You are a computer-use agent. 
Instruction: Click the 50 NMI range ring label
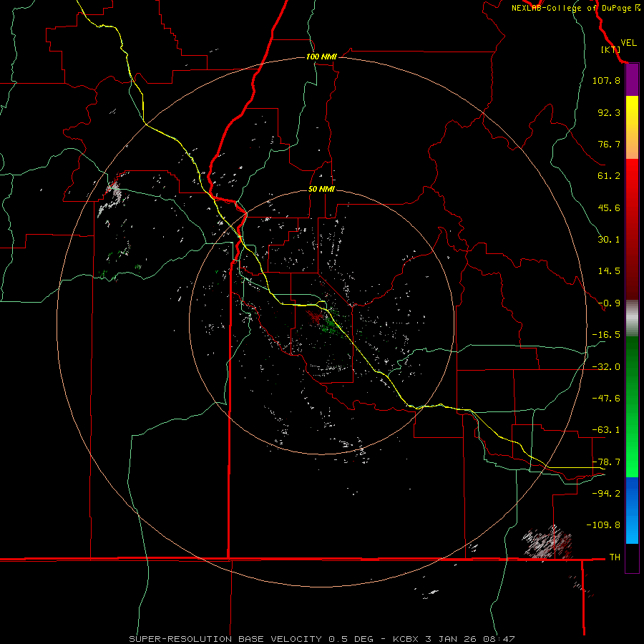321,190
